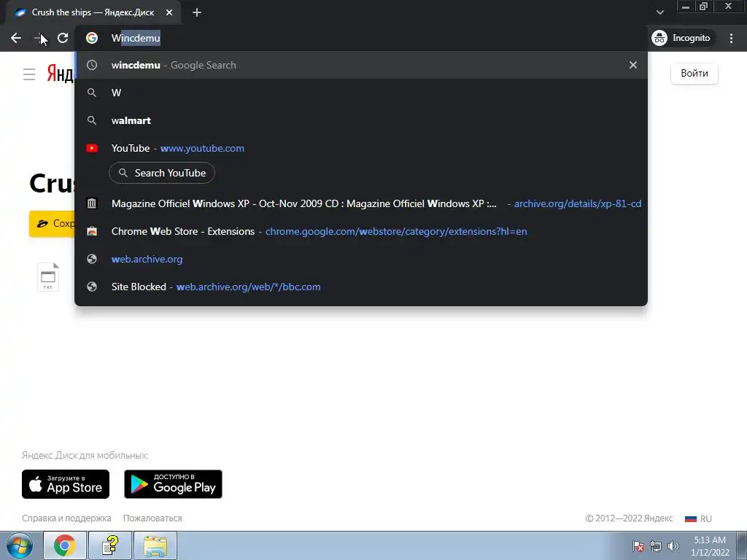The width and height of the screenshot is (747, 560).
Task: Open the Windows Explorer taskbar icon
Action: [x=155, y=545]
